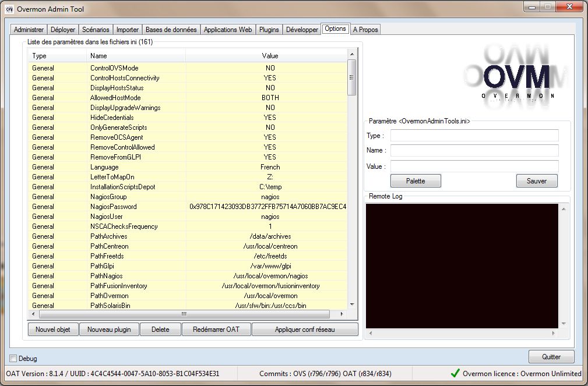Quit the application with Quitter

(551, 356)
